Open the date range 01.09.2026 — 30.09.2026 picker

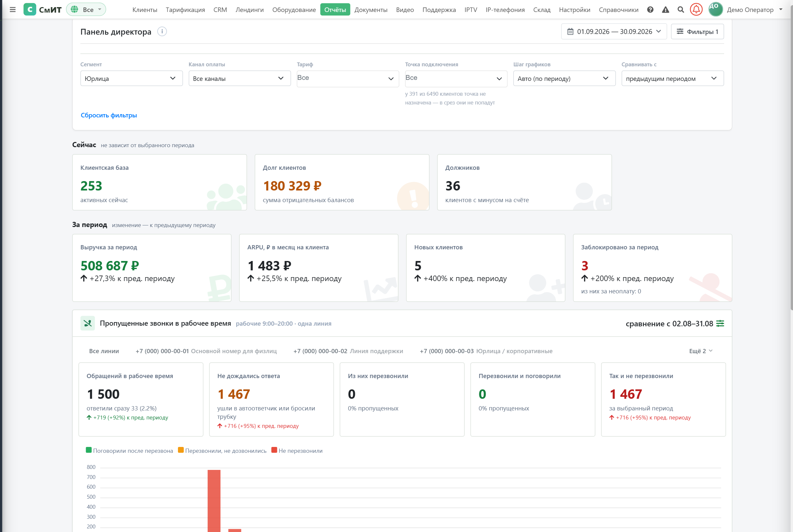614,32
